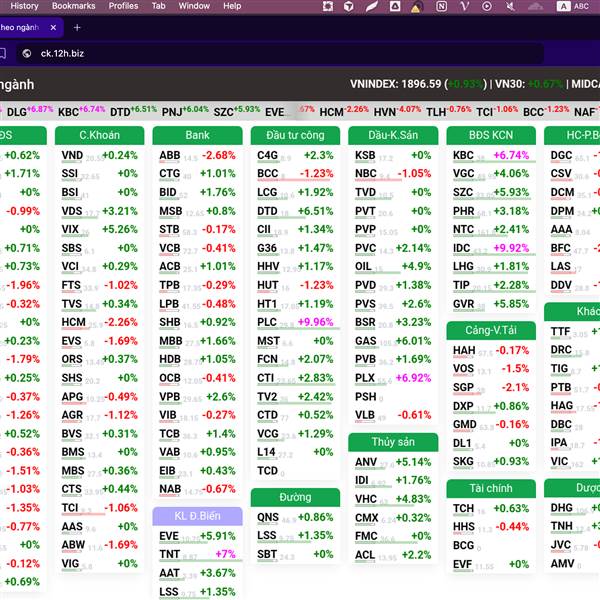Select OIL +4.9% stock row

393,267
